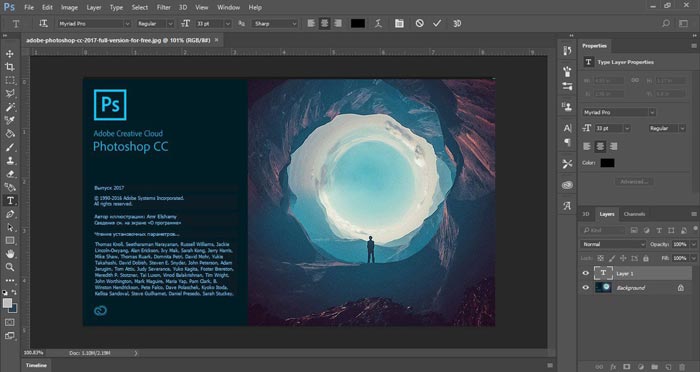The height and width of the screenshot is (372, 700).
Task: Select the Magic Wand tool
Action: [x=9, y=107]
